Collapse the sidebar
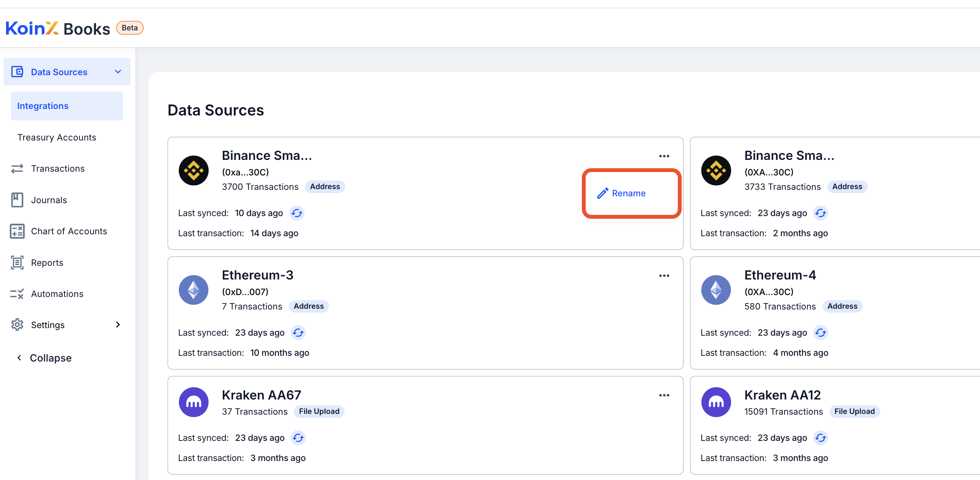Image resolution: width=980 pixels, height=480 pixels. [x=45, y=358]
